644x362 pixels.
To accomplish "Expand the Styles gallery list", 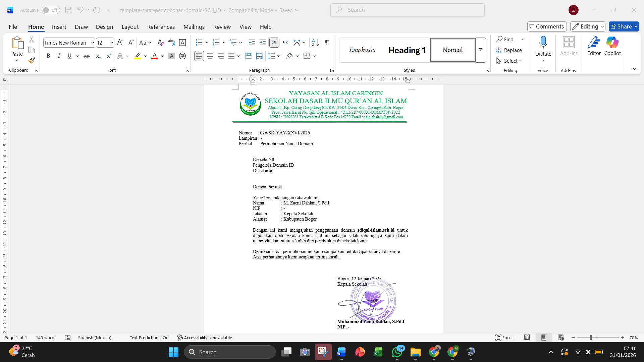I will tap(481, 50).
